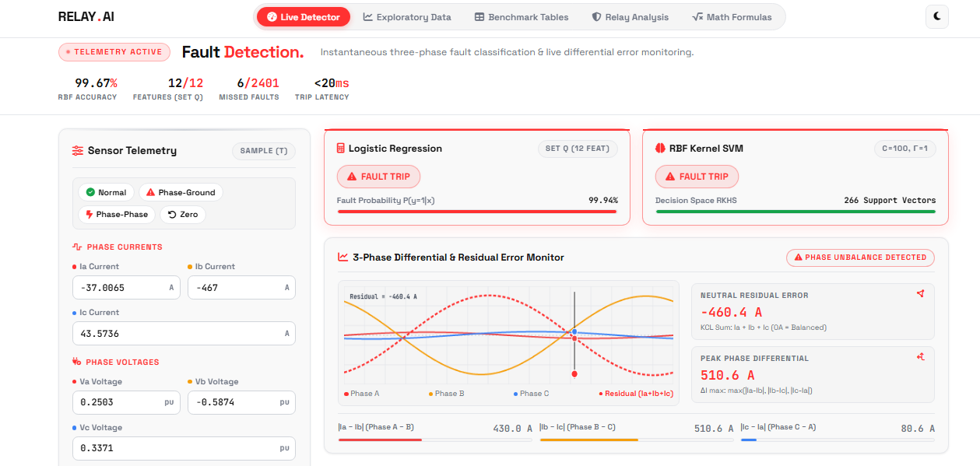Viewport: 980px width, 466px height.
Task: Click the Phase Unbalance Detected badge
Action: [x=860, y=258]
